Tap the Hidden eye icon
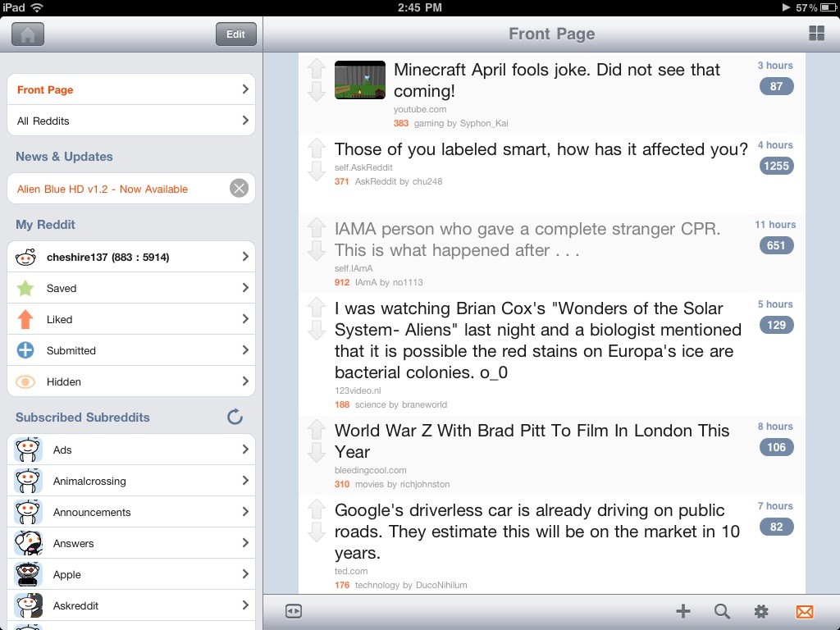 25,382
